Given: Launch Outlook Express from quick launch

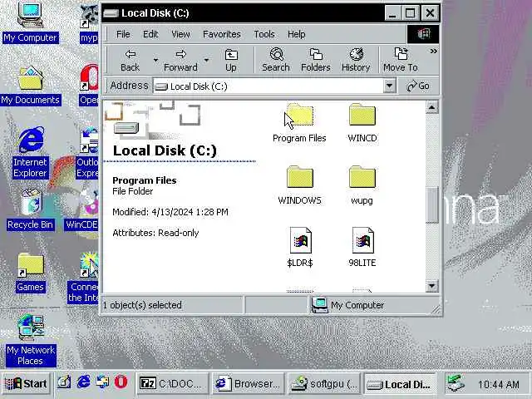Looking at the screenshot, I should point(102,382).
